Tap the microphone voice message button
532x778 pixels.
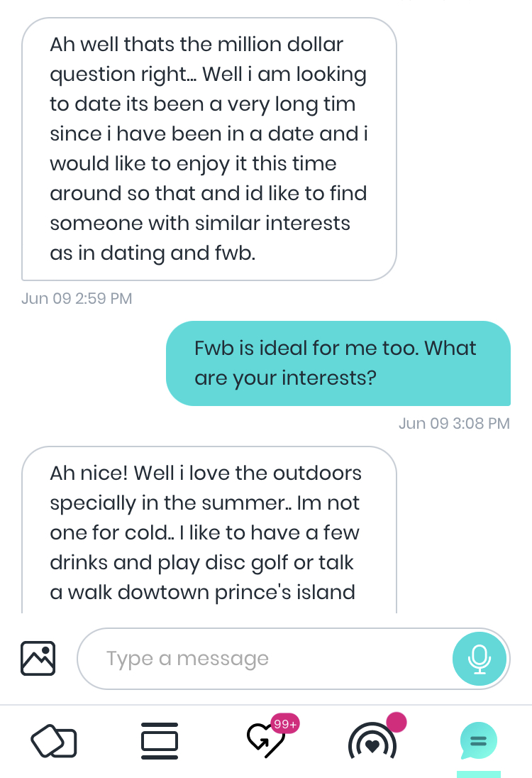pyautogui.click(x=480, y=659)
